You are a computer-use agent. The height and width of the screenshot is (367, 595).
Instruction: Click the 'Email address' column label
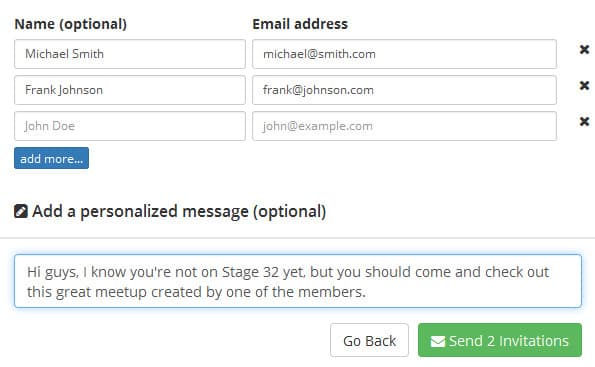coord(300,24)
